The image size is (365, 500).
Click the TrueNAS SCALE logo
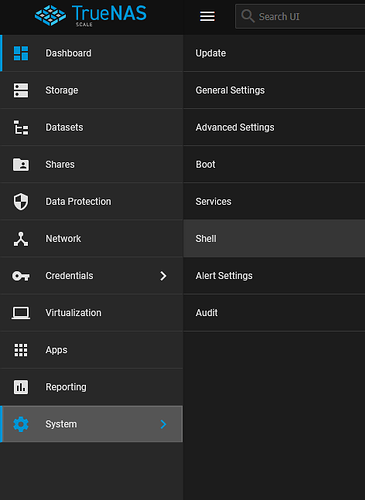pyautogui.click(x=90, y=15)
